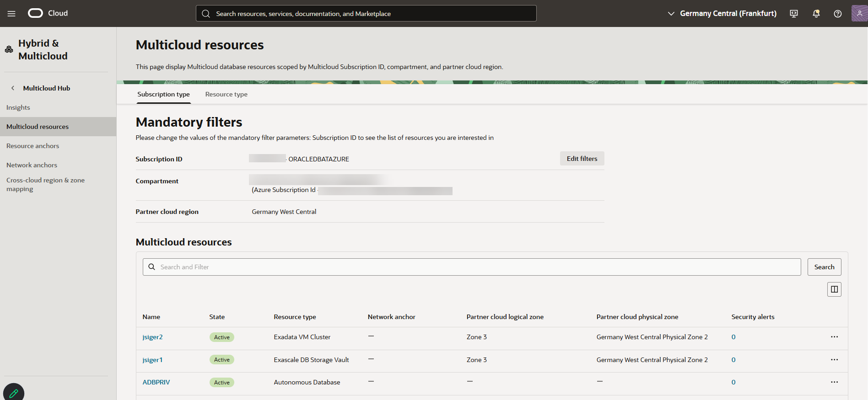Go back to Multicloud Hub

coord(47,88)
